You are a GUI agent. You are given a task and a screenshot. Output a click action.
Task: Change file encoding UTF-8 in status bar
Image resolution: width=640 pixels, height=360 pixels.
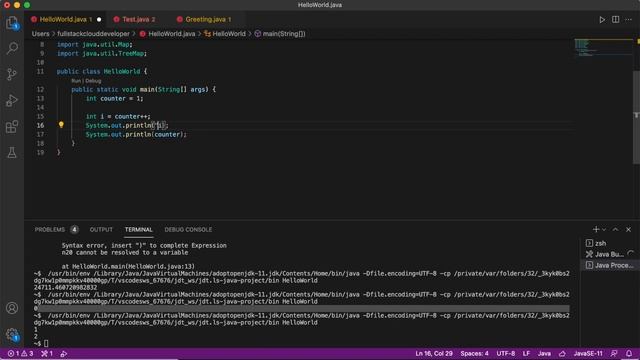506,353
